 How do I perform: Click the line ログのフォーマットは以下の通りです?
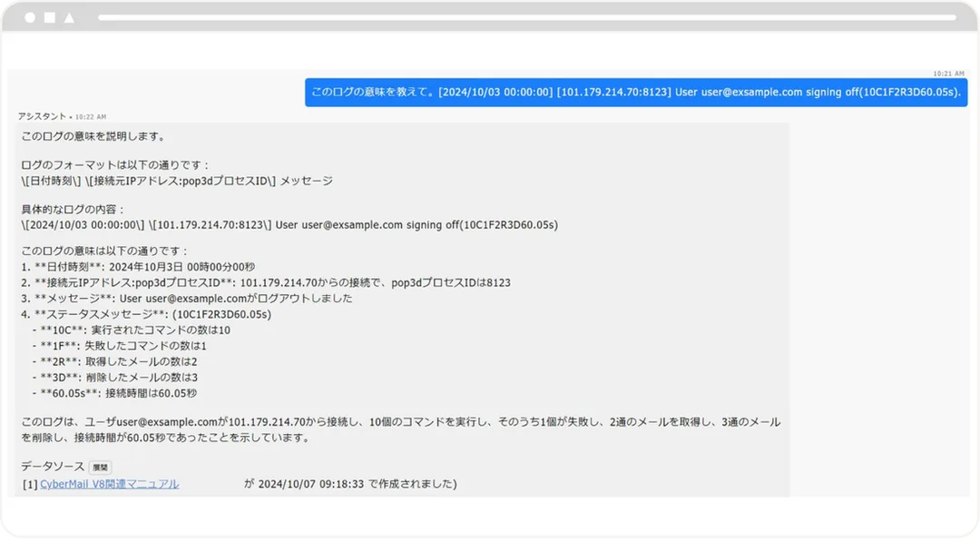click(x=115, y=165)
